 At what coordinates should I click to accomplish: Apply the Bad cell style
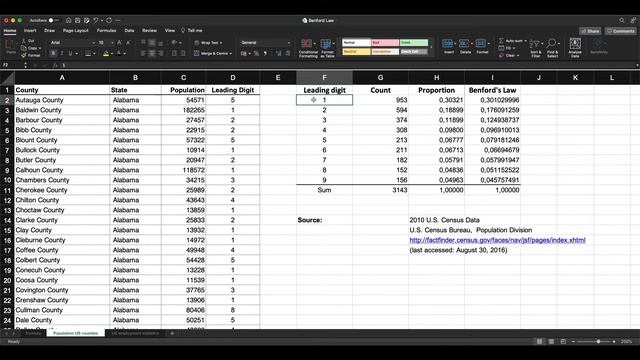pos(385,42)
